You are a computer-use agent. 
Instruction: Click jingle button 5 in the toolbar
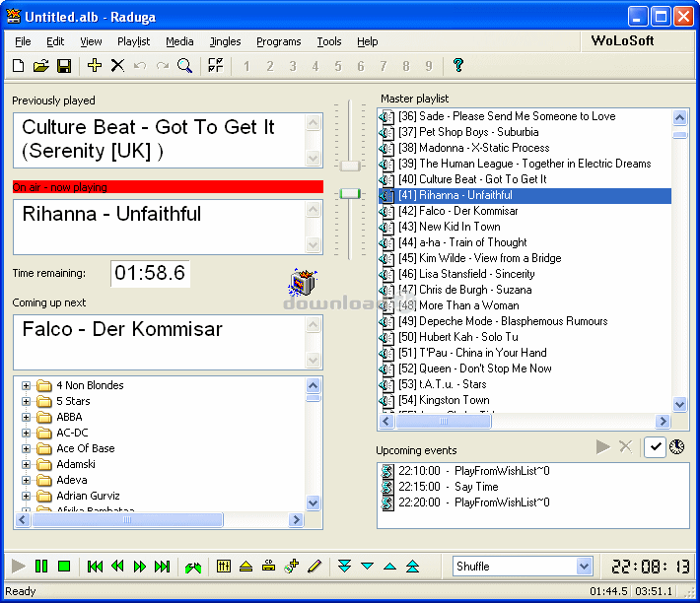338,66
